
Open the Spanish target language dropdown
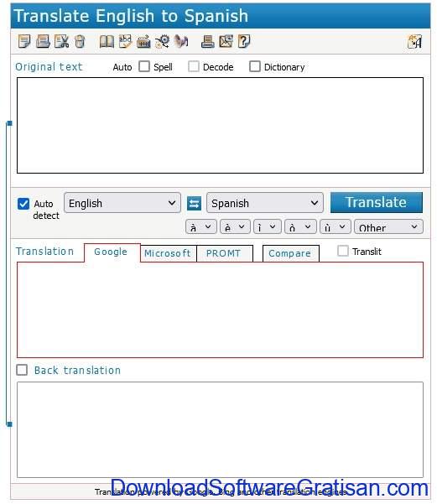tap(265, 203)
